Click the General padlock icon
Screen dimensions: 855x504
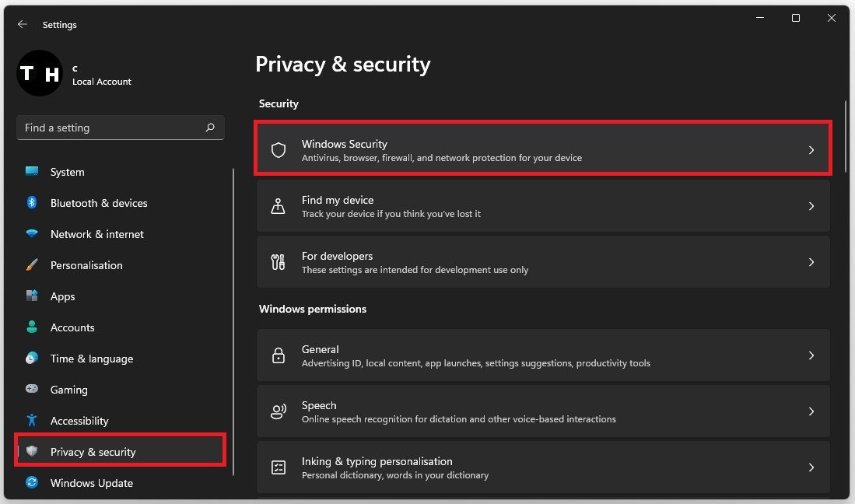279,355
